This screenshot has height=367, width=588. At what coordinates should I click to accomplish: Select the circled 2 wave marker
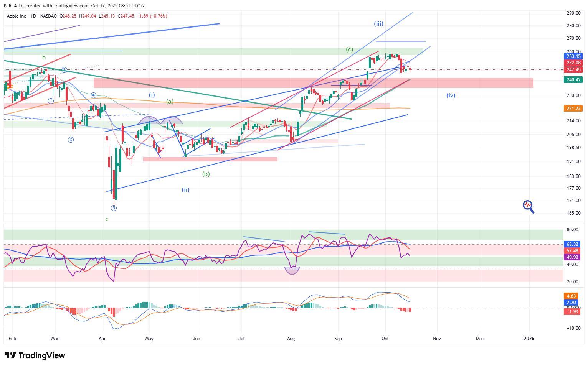64,70
